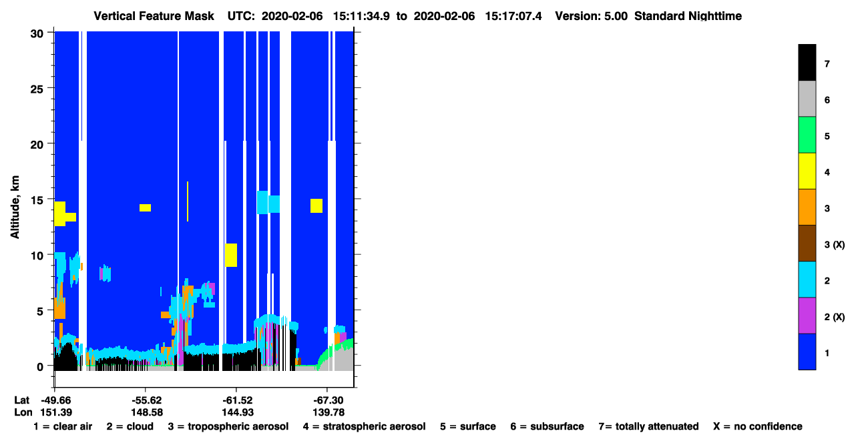Select the yellow legend swatch labeled 4
The image size is (868, 445).
807,171
